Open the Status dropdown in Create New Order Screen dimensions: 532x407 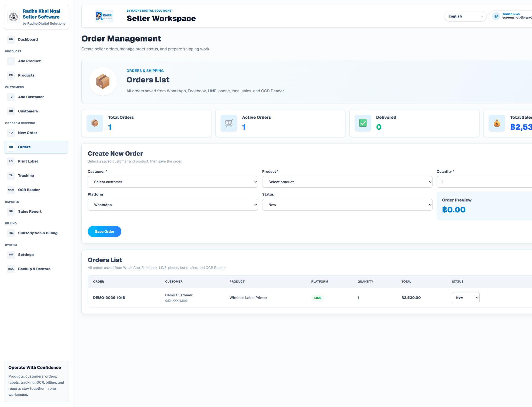(347, 205)
